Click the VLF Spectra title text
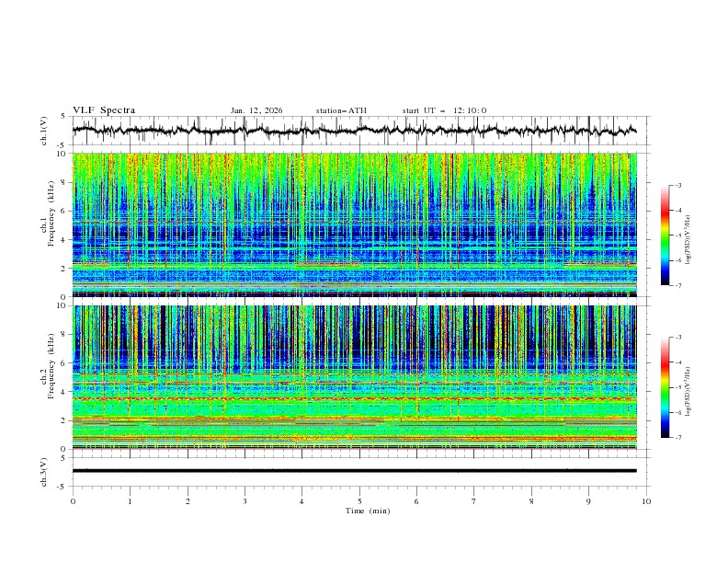Screen dimensions: 728x563 pos(104,110)
